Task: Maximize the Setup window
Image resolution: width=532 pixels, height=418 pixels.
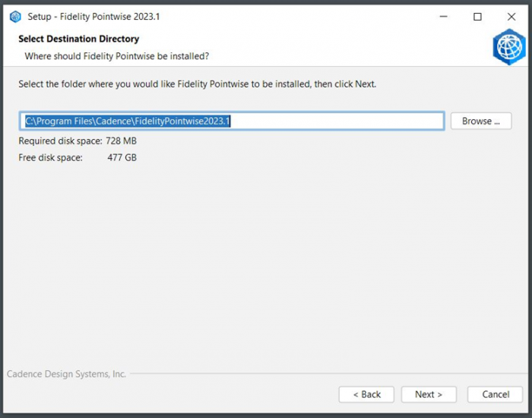Action: [x=477, y=17]
